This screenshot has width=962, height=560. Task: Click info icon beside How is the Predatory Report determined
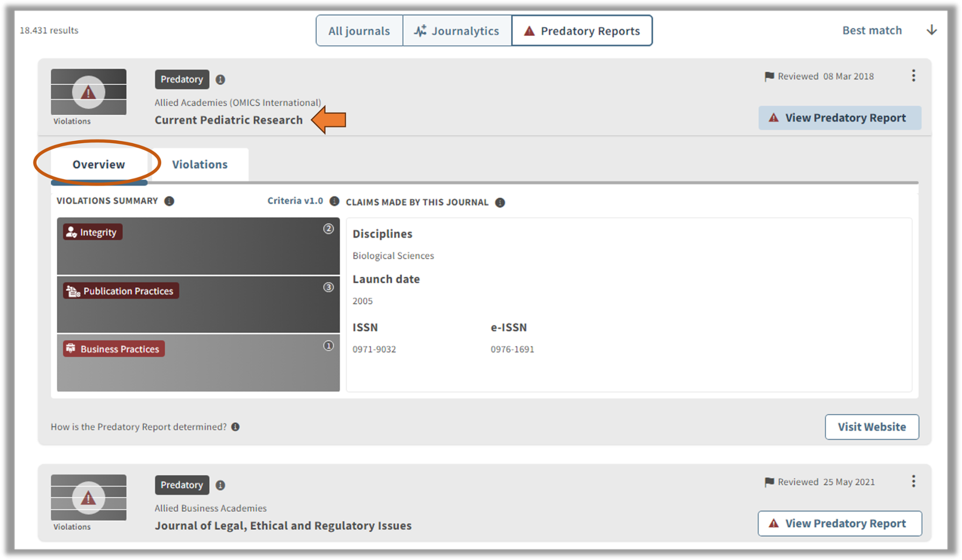click(235, 427)
